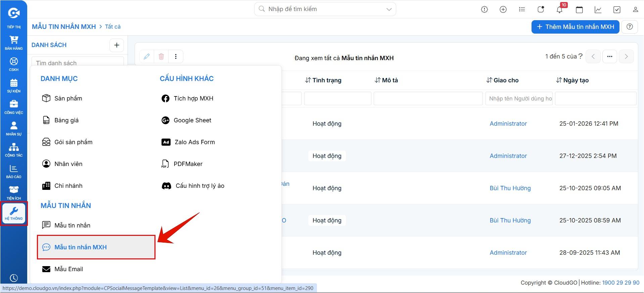Open the notification bell with badge 10
Viewport: 644px width, 293px height.
[560, 9]
